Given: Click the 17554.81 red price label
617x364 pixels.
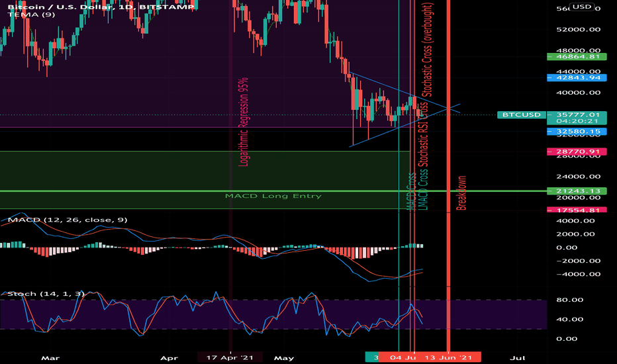Looking at the screenshot, I should [577, 210].
